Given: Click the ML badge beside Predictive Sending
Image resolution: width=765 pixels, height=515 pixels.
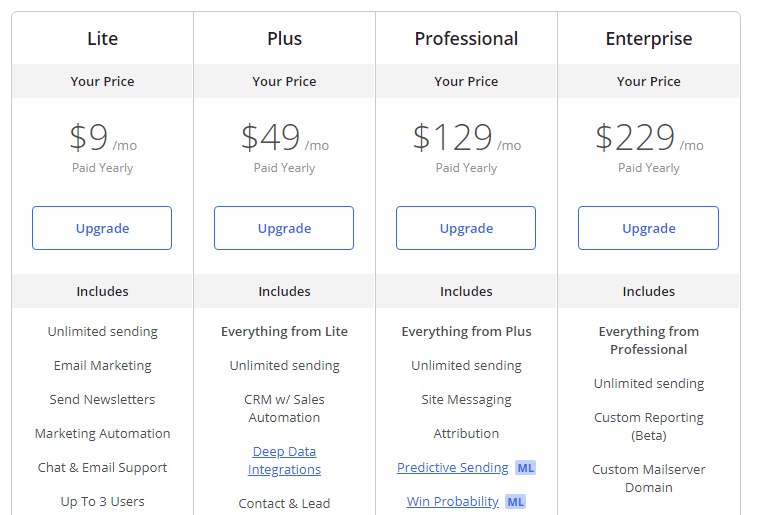Looking at the screenshot, I should click(525, 468).
